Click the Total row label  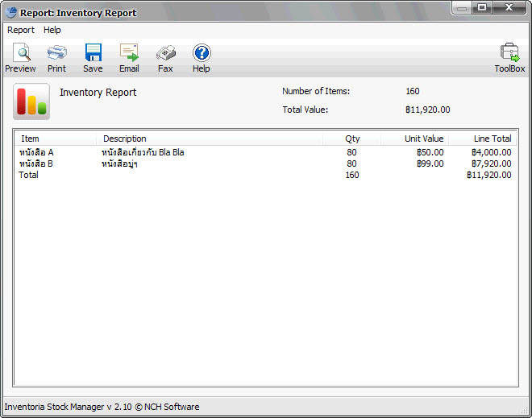(28, 175)
